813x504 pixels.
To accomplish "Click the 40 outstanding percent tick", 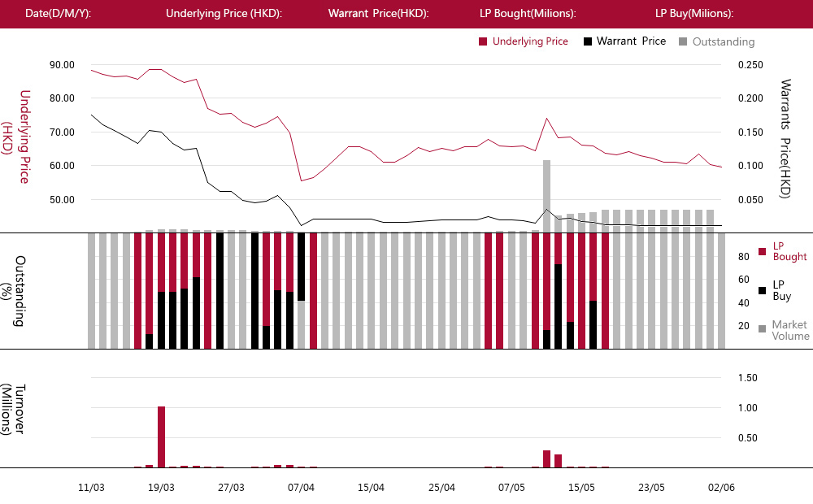I will pyautogui.click(x=744, y=303).
